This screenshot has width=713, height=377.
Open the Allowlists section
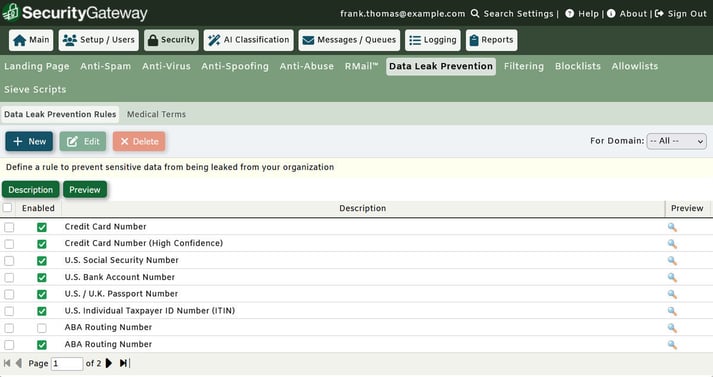pyautogui.click(x=635, y=66)
